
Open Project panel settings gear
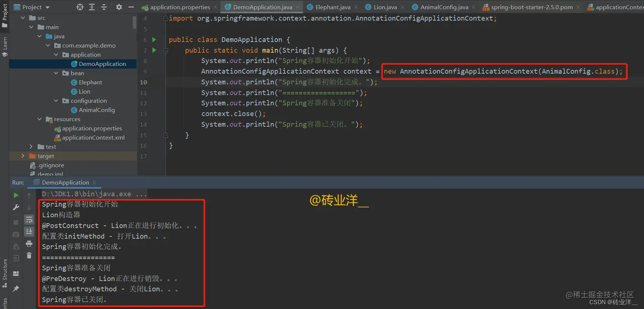coord(119,7)
